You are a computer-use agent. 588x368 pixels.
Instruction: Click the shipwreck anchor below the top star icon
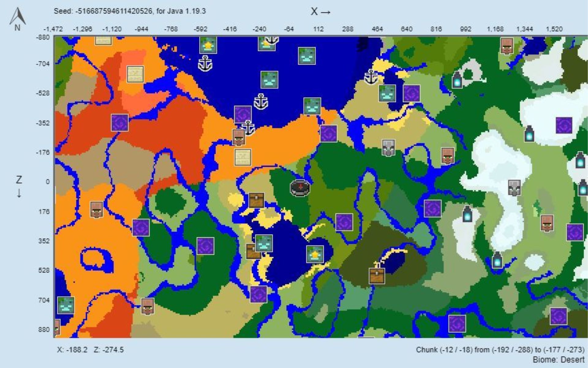tap(205, 63)
